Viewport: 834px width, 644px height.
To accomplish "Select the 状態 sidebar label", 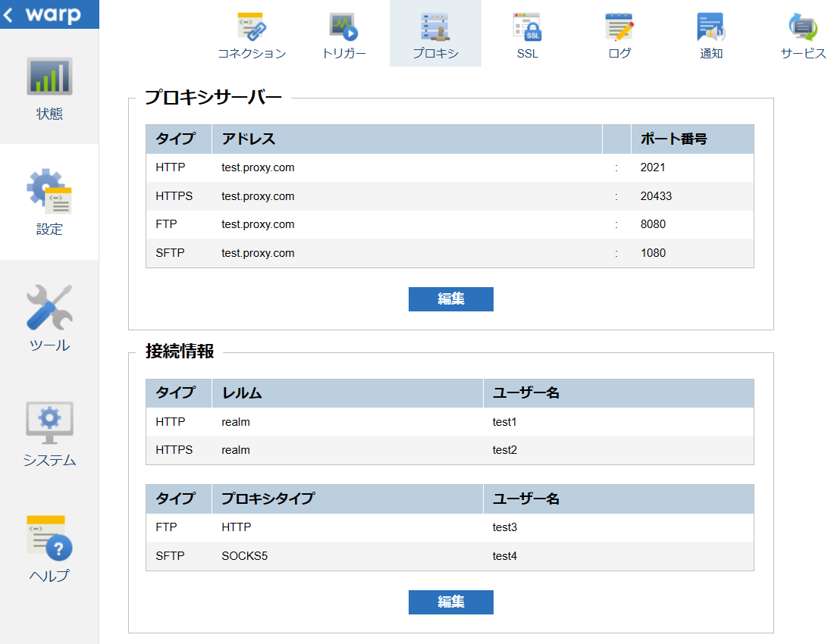I will (x=49, y=114).
